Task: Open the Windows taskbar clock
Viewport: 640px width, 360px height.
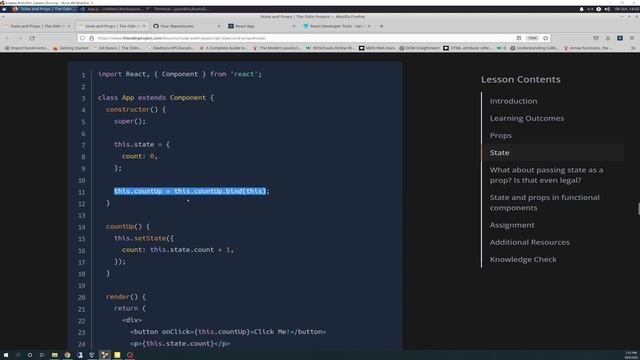Action: pos(631,355)
